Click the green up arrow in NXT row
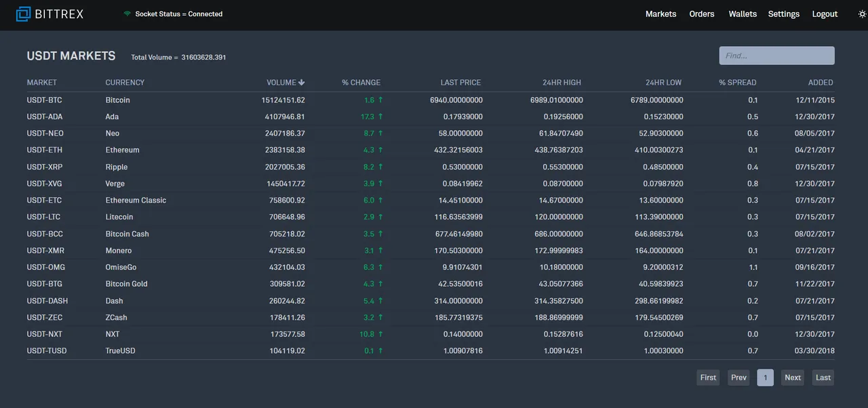Screen dimensions: 868x408 (380, 334)
